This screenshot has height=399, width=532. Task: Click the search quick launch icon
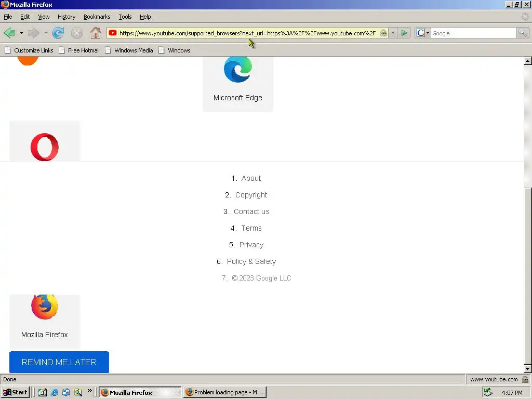click(78, 392)
